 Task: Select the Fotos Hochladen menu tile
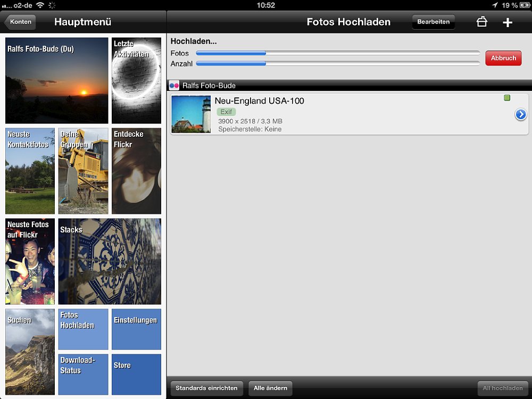click(83, 329)
